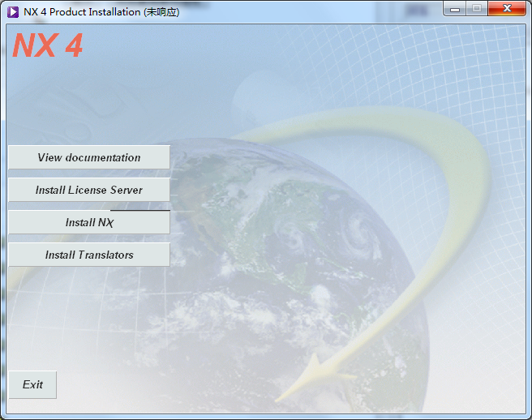The image size is (532, 420).
Task: Click the maximize button in title bar
Action: pos(477,8)
